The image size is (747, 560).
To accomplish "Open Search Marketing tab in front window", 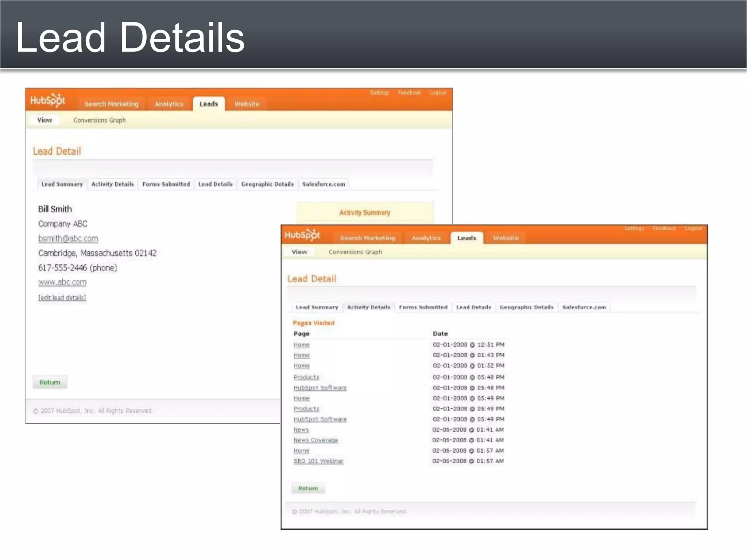I will tap(367, 238).
